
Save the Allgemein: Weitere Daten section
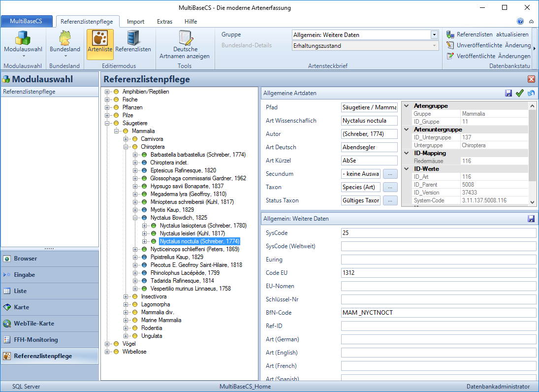pos(531,219)
